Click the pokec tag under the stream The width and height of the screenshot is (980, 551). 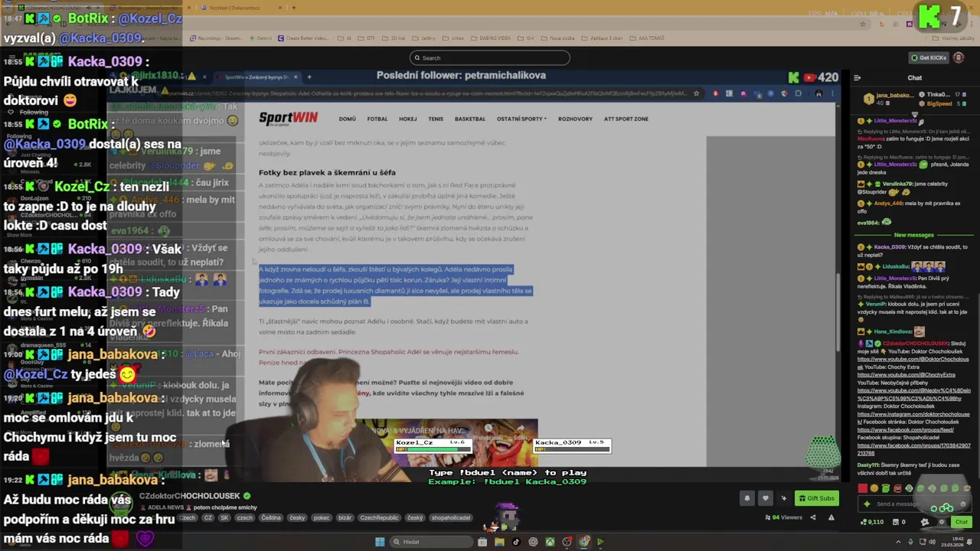(322, 518)
